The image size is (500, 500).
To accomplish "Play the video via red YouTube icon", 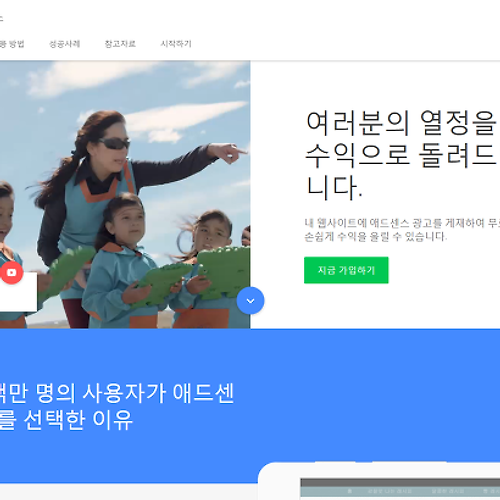I will [x=11, y=272].
